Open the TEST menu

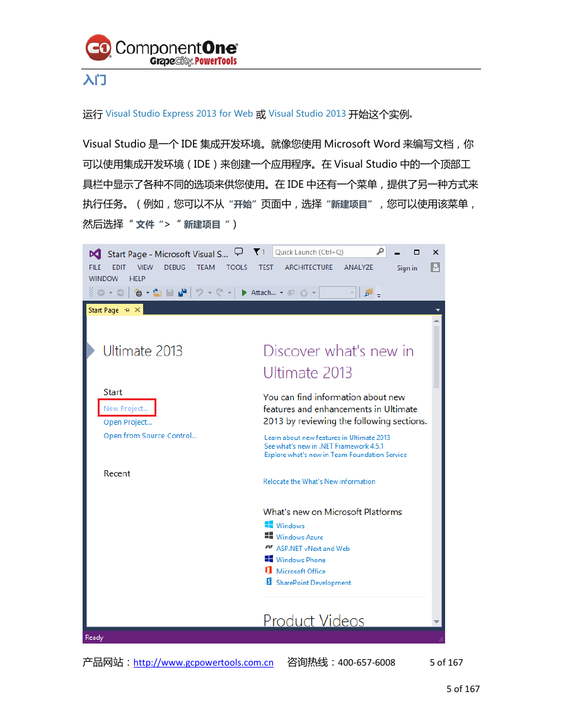point(265,267)
